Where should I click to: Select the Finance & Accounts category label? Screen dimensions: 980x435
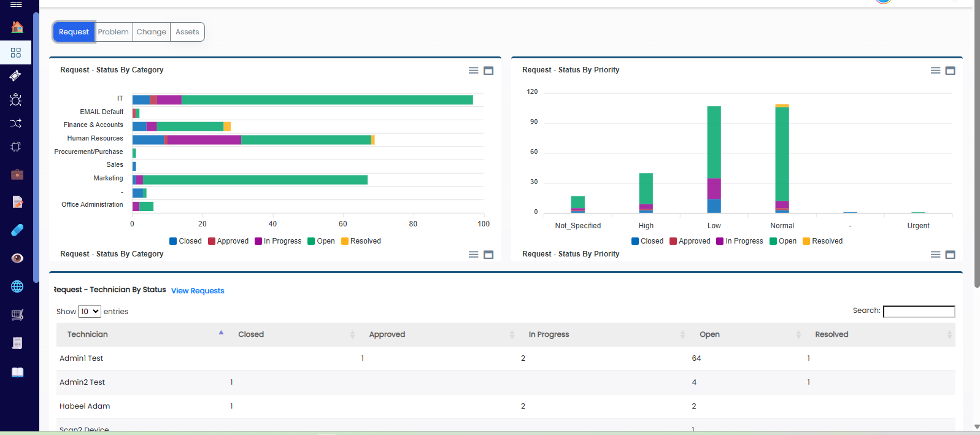93,125
